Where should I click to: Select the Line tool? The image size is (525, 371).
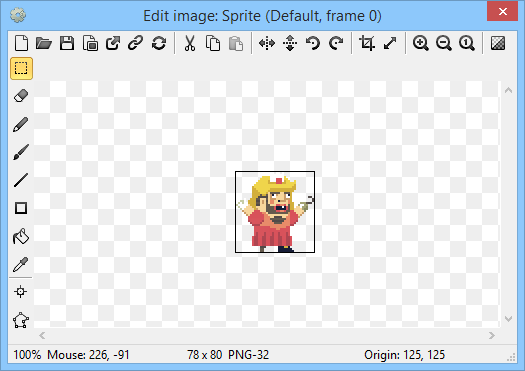coord(21,180)
